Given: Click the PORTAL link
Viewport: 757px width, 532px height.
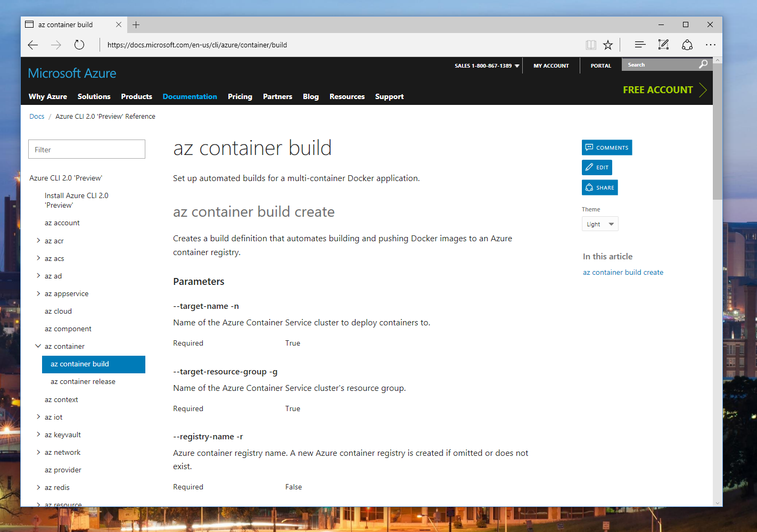Looking at the screenshot, I should coord(601,66).
